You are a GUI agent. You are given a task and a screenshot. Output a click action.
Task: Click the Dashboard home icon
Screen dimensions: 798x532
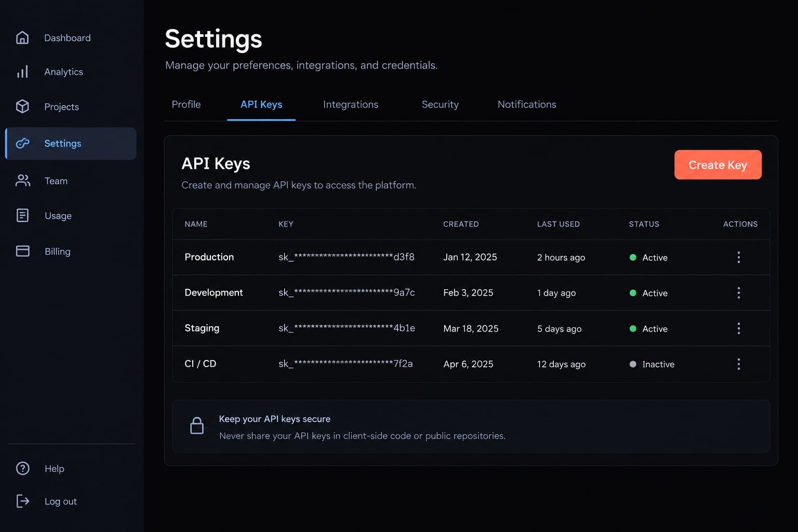coord(22,37)
